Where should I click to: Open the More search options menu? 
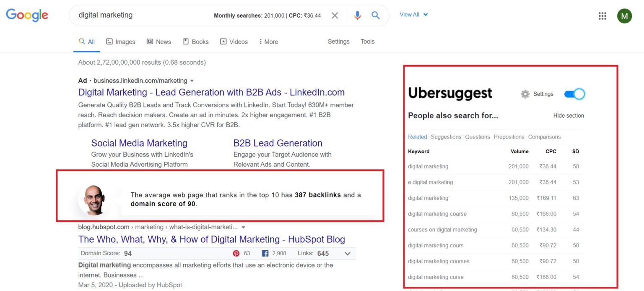(x=269, y=42)
